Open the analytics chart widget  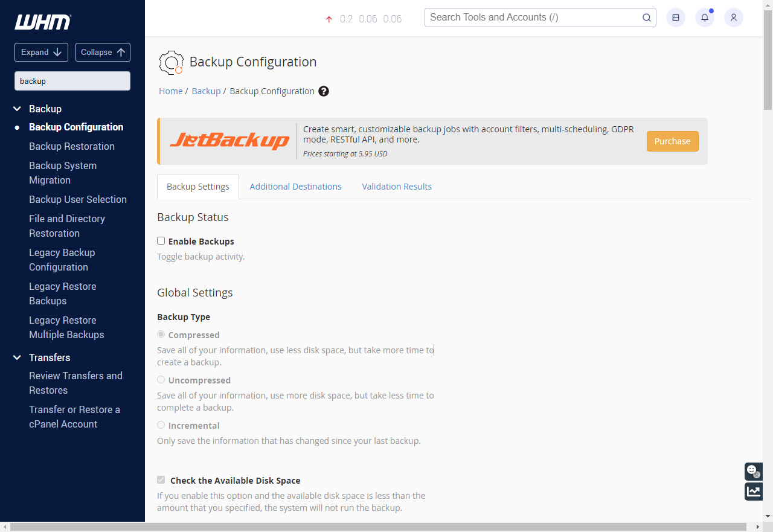pyautogui.click(x=753, y=491)
